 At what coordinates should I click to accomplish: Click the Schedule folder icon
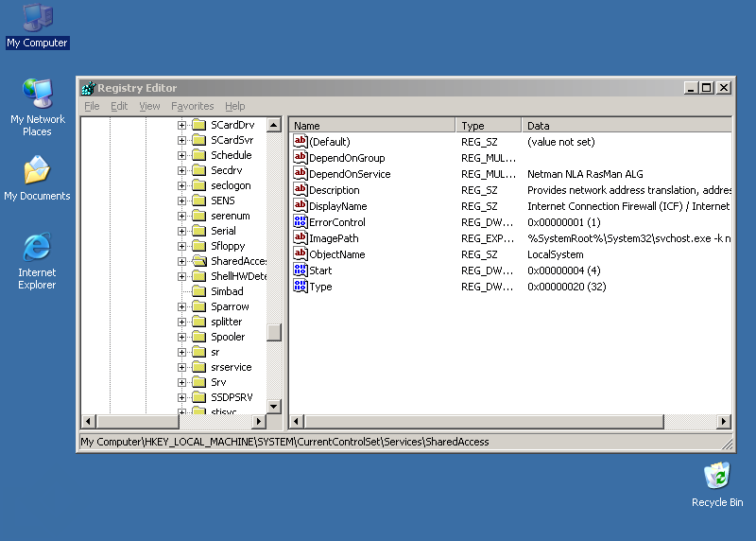coord(199,155)
